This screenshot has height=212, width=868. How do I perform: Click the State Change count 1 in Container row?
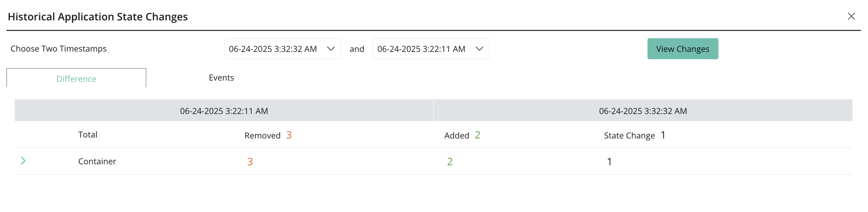coord(609,162)
